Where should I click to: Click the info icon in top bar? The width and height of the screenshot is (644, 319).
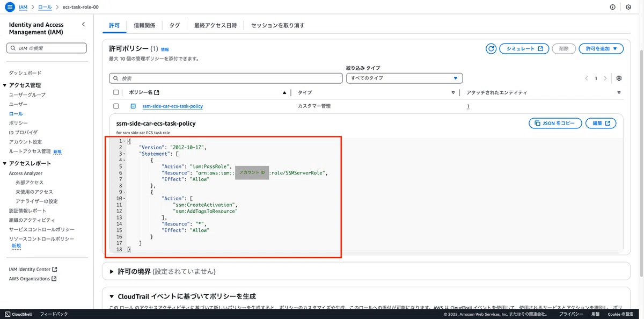pyautogui.click(x=613, y=7)
